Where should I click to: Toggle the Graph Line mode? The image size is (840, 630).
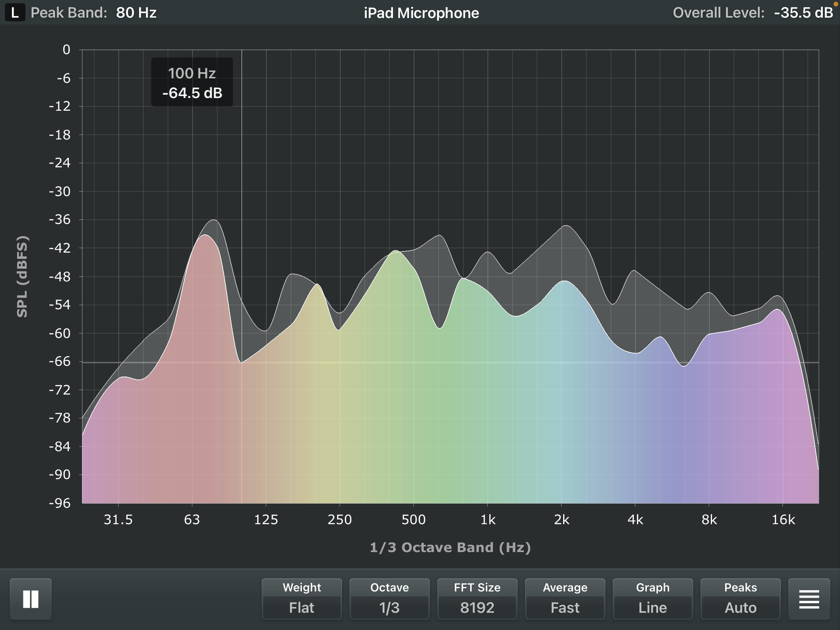653,599
